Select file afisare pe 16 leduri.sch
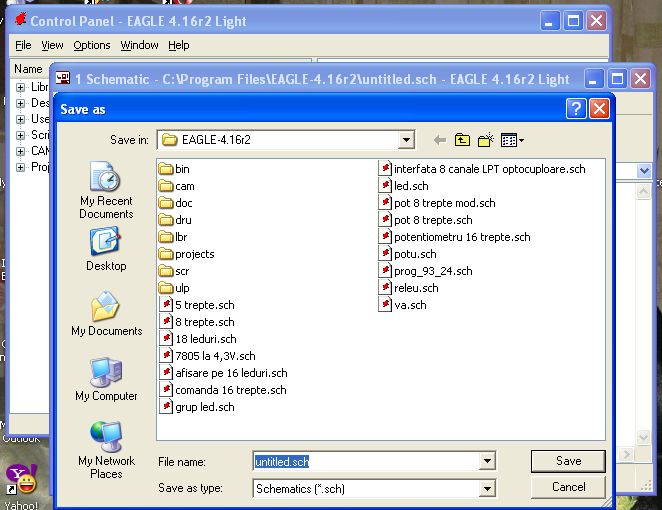This screenshot has width=662, height=510. [224, 373]
